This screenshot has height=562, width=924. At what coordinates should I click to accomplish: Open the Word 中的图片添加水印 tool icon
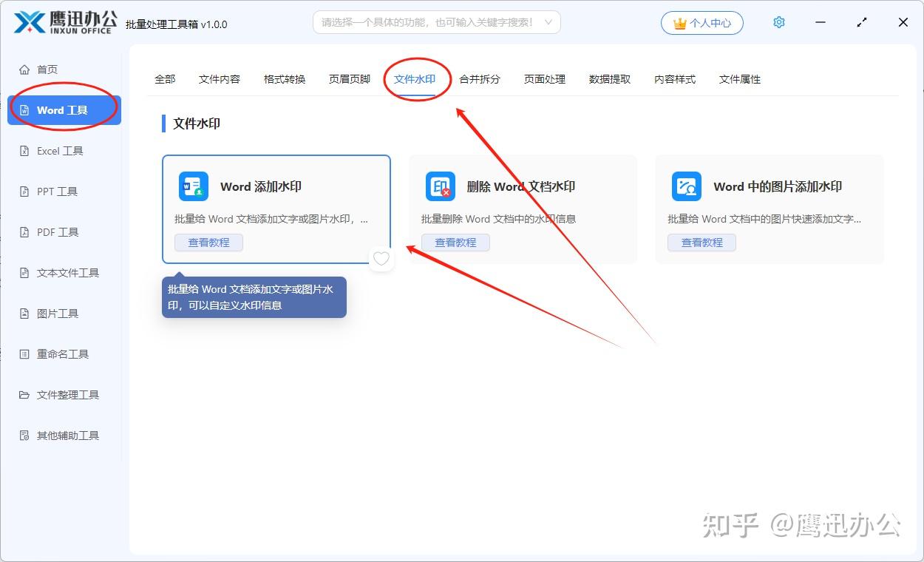pyautogui.click(x=686, y=186)
